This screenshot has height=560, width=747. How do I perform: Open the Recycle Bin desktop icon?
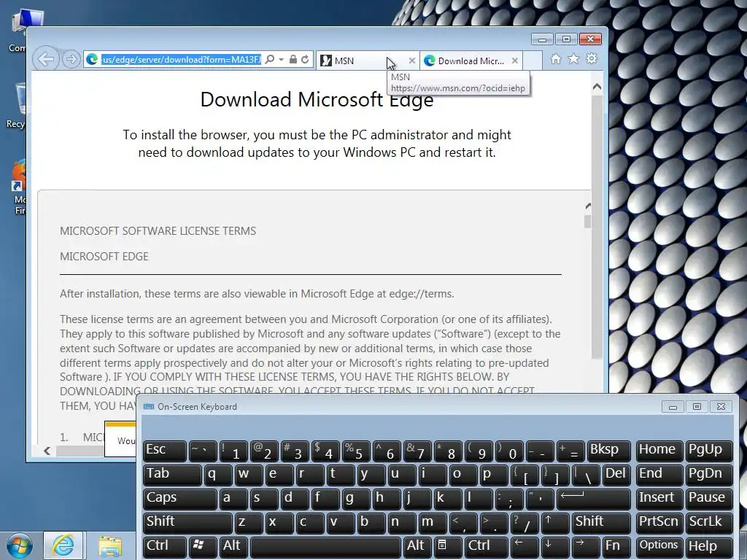16,106
